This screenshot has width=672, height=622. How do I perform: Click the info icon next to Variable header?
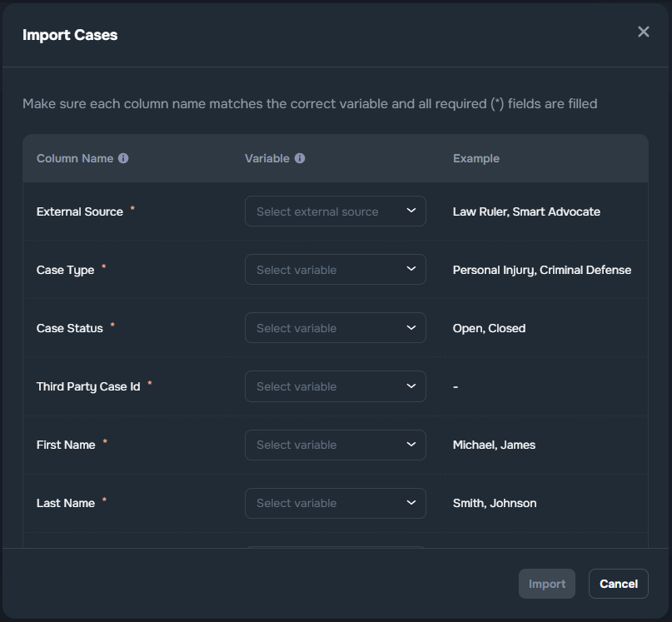[x=301, y=158]
